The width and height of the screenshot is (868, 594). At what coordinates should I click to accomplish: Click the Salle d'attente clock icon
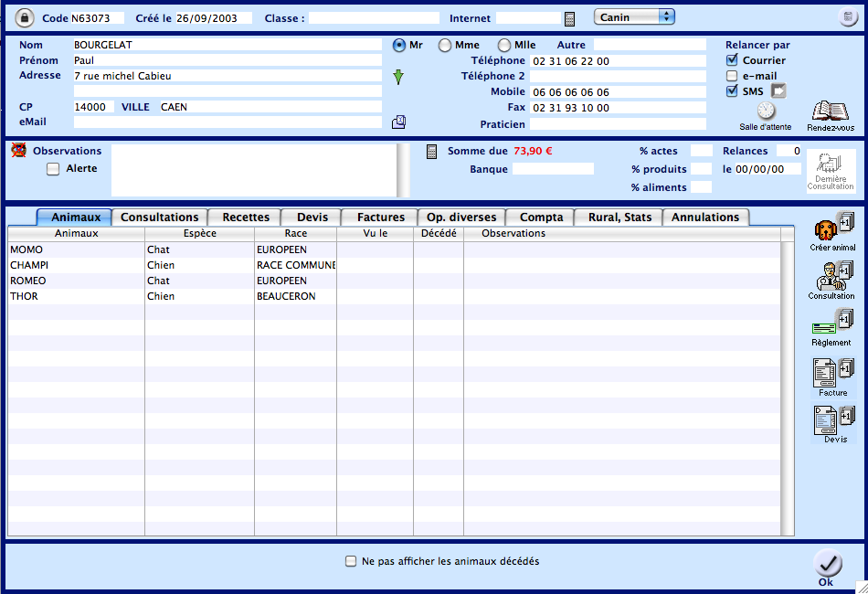click(766, 111)
